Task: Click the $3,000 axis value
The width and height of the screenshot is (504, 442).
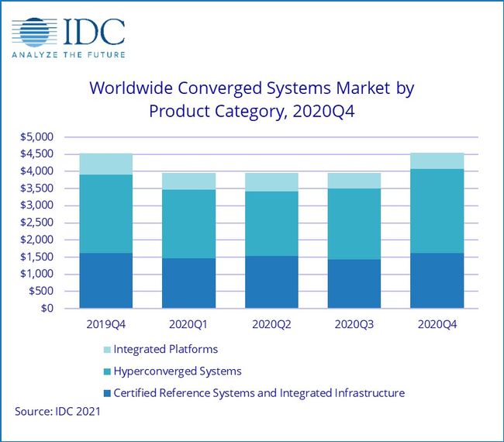Action: [x=36, y=205]
